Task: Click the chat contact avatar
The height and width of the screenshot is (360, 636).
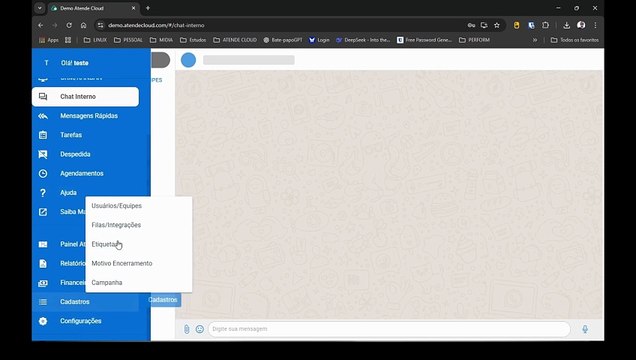Action: coord(188,60)
